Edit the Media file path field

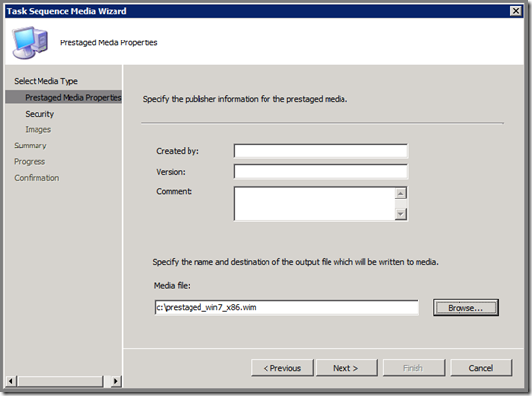click(286, 307)
